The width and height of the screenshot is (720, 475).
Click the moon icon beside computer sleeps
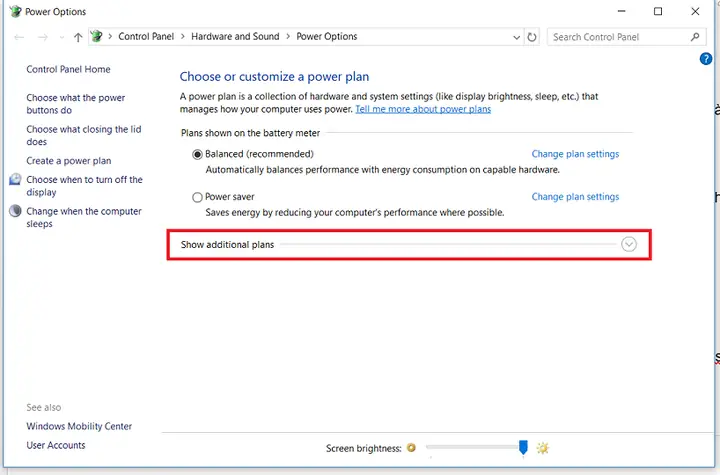click(x=16, y=211)
